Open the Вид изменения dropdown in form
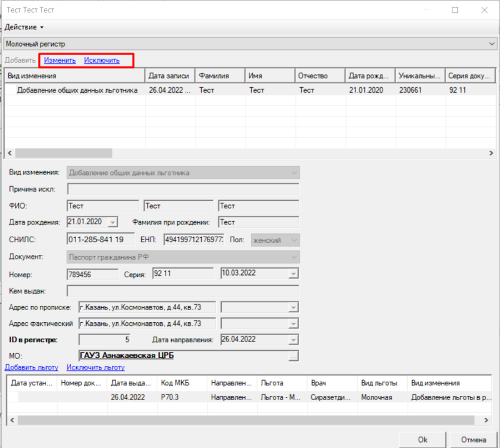 tap(294, 173)
